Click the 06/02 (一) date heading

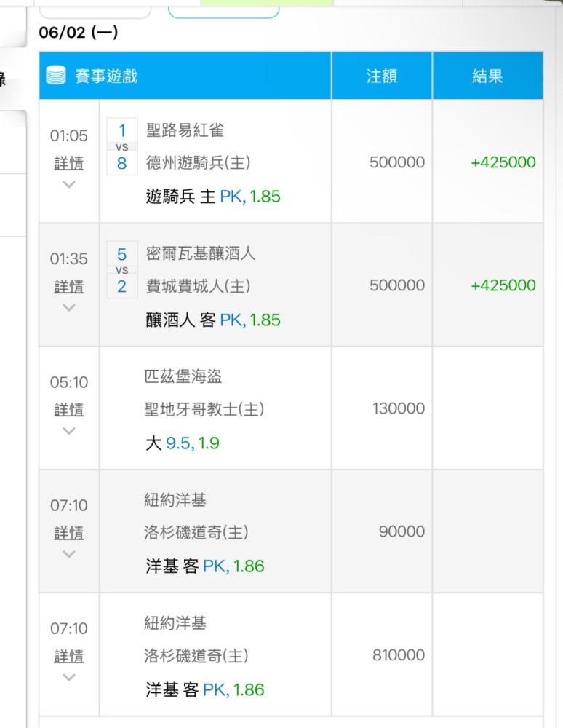(78, 33)
